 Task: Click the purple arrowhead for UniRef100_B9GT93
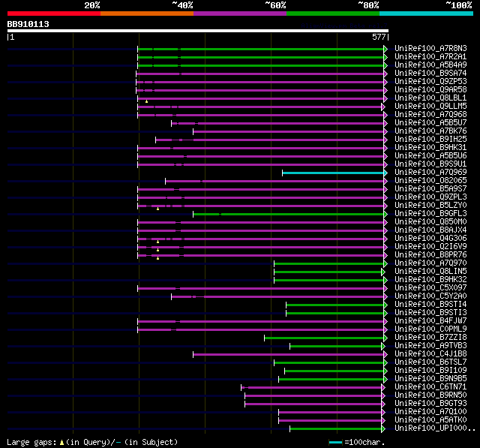coord(383,404)
